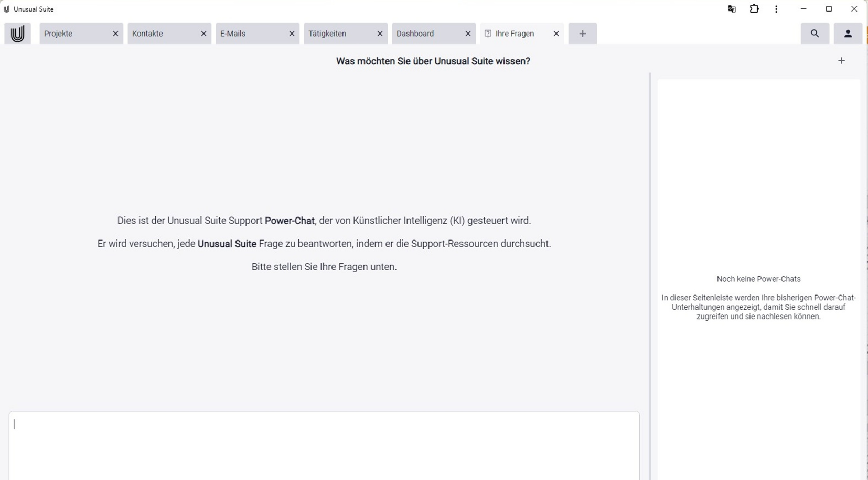Open the extensions puzzle piece icon

pos(754,9)
